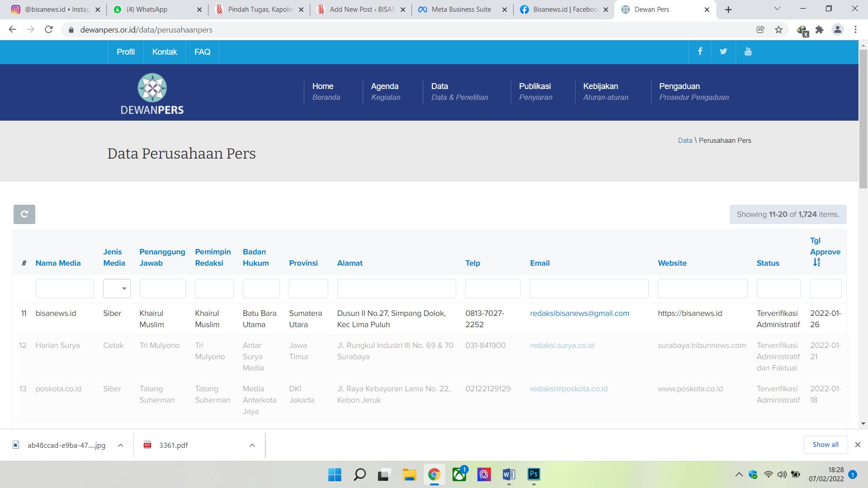
Task: Open the Data menu item
Action: pyautogui.click(x=439, y=86)
